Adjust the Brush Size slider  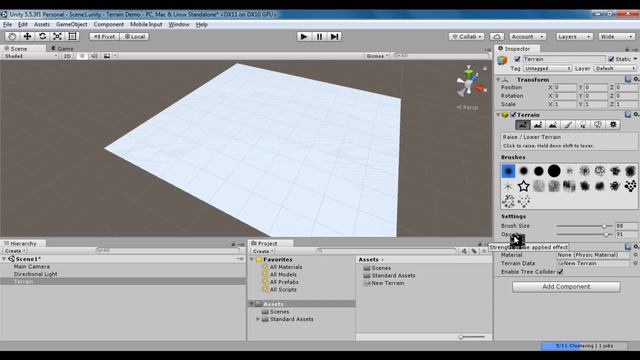click(584, 226)
